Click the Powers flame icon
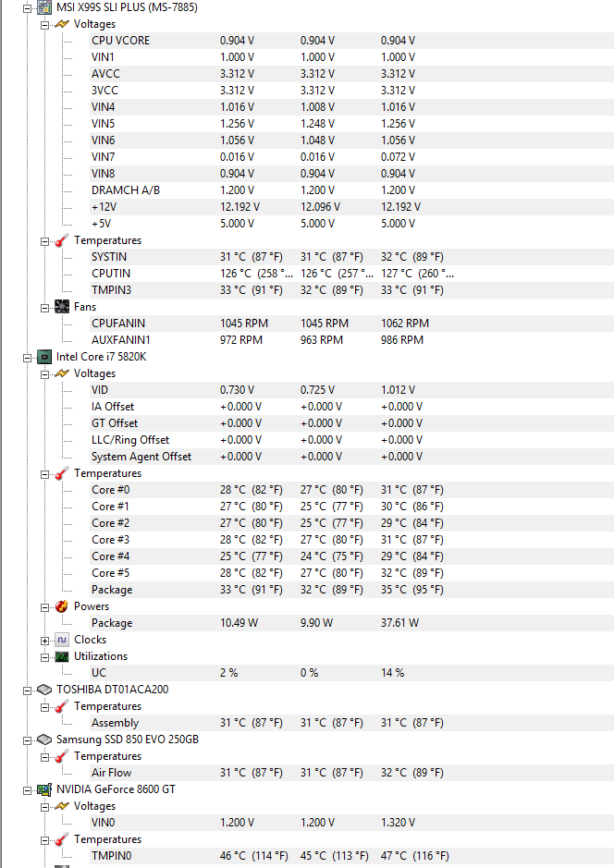 62,606
